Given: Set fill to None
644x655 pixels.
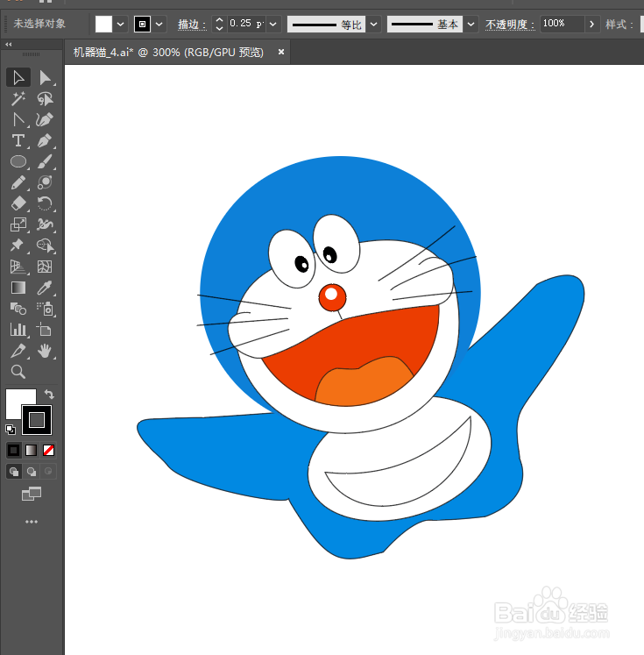Looking at the screenshot, I should click(x=49, y=451).
